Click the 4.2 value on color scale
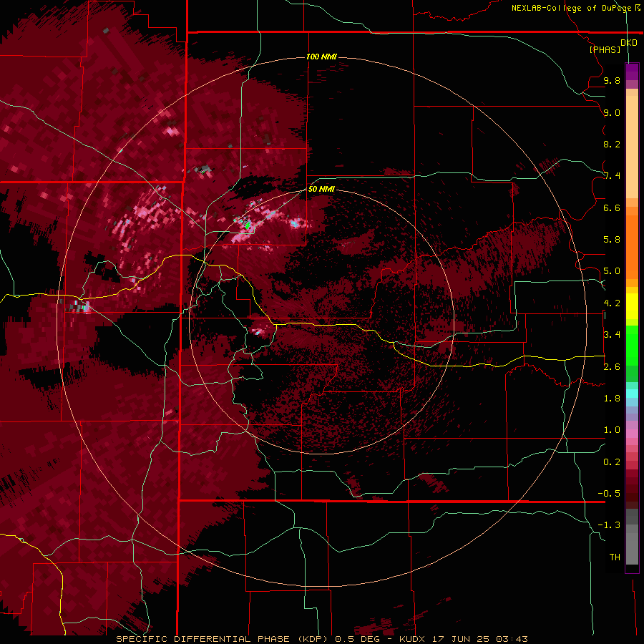Screen dimensions: 644x644 tap(612, 303)
